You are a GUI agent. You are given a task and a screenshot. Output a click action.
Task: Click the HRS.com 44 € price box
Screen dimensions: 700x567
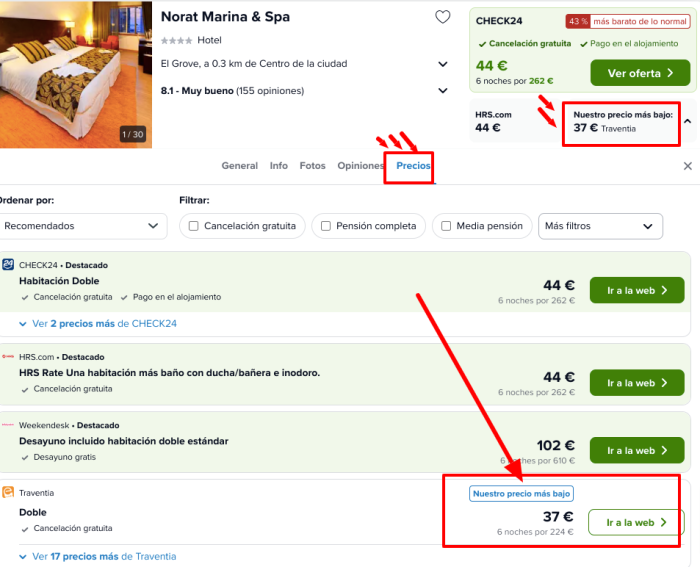click(493, 121)
